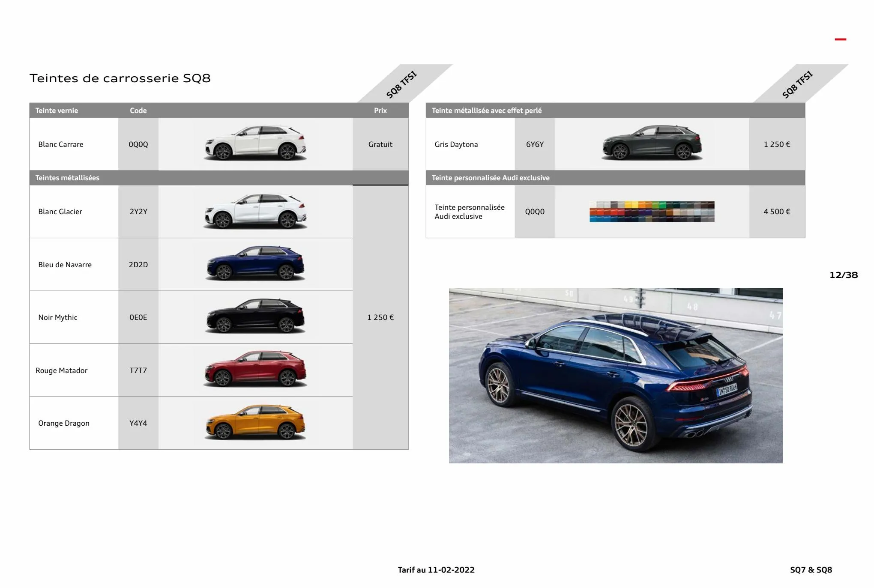Click the 'Code' column header
The width and height of the screenshot is (874, 588).
pyautogui.click(x=138, y=110)
